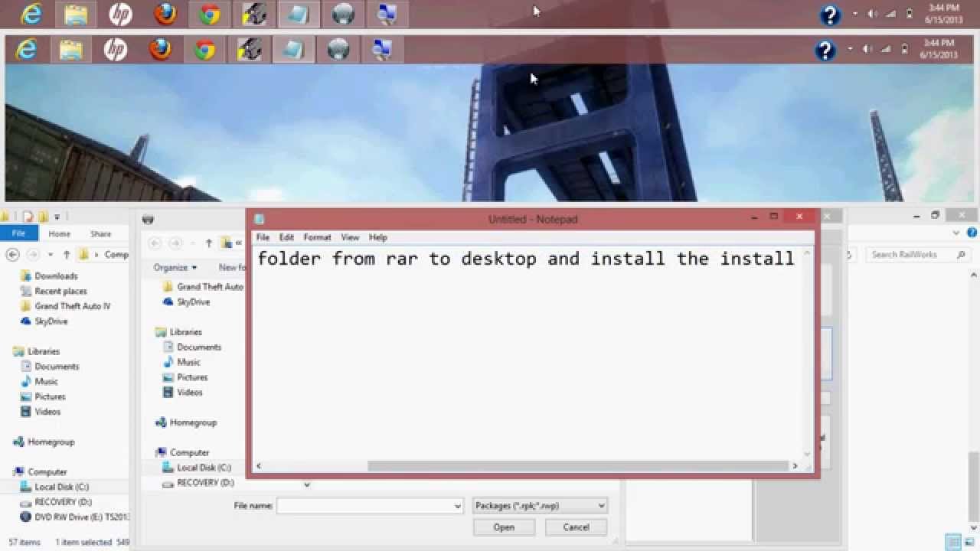The image size is (980, 551).
Task: Click the Search RailWorks box
Action: (x=918, y=254)
